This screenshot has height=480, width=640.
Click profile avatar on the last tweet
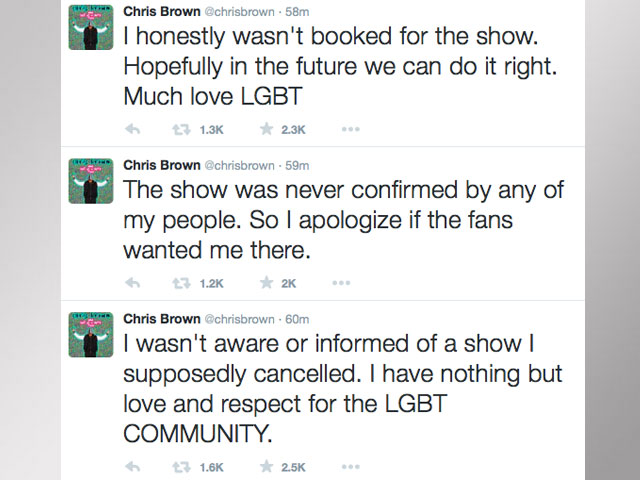[x=91, y=335]
